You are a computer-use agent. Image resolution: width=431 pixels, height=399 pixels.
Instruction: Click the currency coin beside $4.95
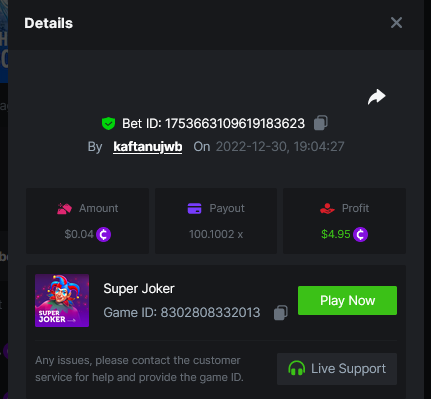360,234
